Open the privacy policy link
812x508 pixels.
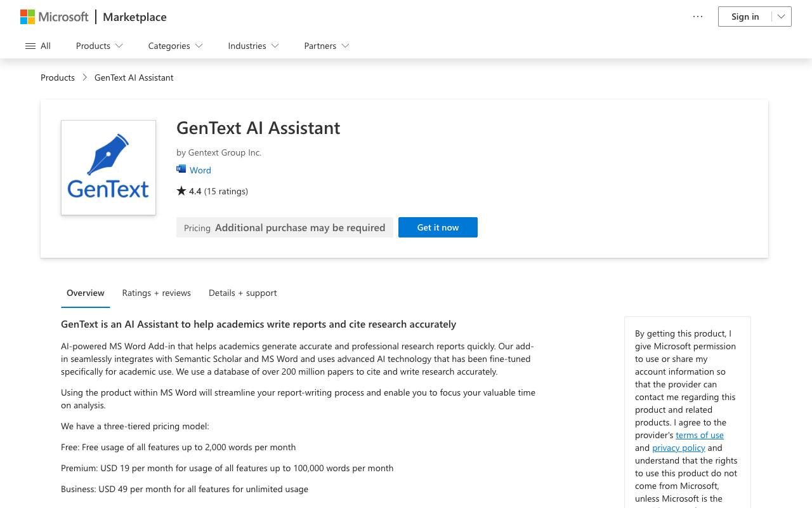point(679,448)
